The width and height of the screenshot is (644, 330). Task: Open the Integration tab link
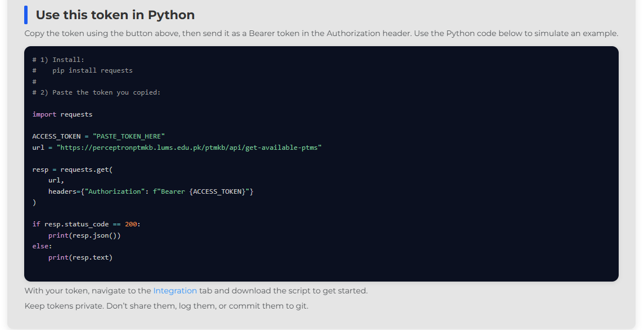click(175, 291)
